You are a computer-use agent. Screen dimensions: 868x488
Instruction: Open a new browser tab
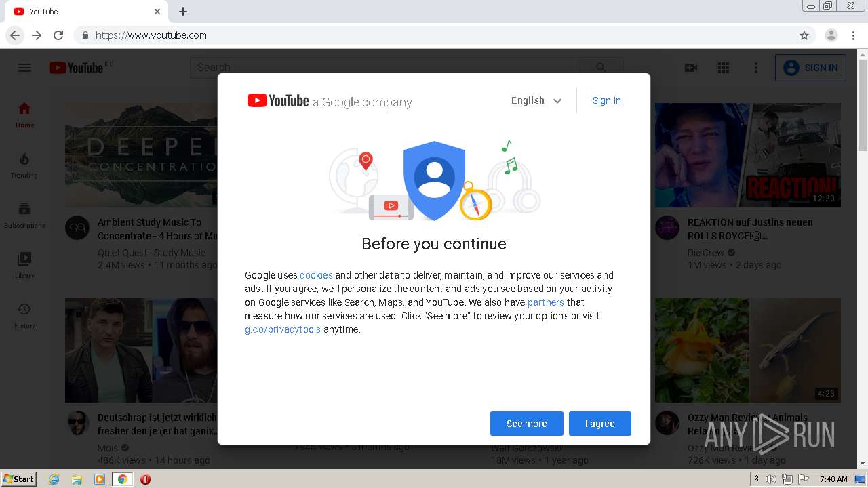pyautogui.click(x=183, y=12)
